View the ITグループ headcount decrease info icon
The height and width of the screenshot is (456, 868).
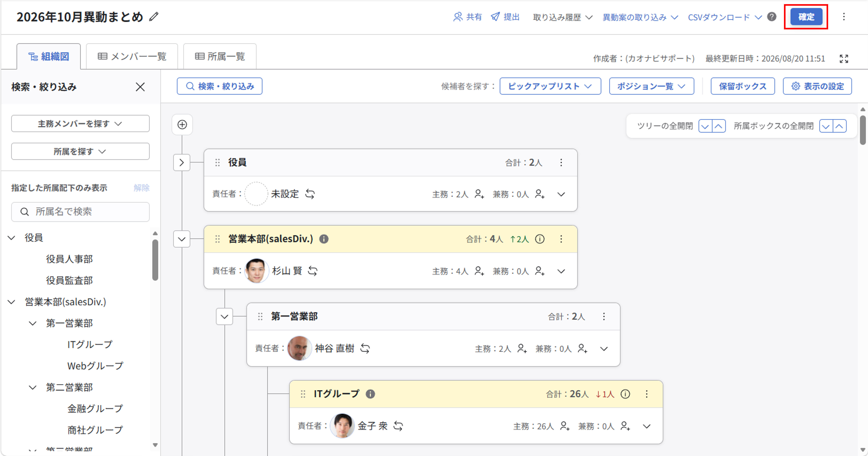coord(625,394)
